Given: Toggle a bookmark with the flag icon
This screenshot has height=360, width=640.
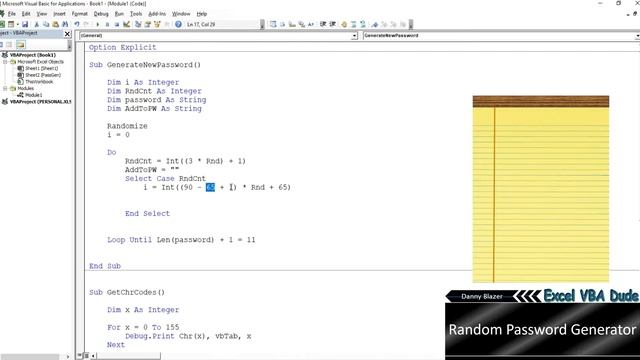Looking at the screenshot, I should pyautogui.click(x=375, y=24).
